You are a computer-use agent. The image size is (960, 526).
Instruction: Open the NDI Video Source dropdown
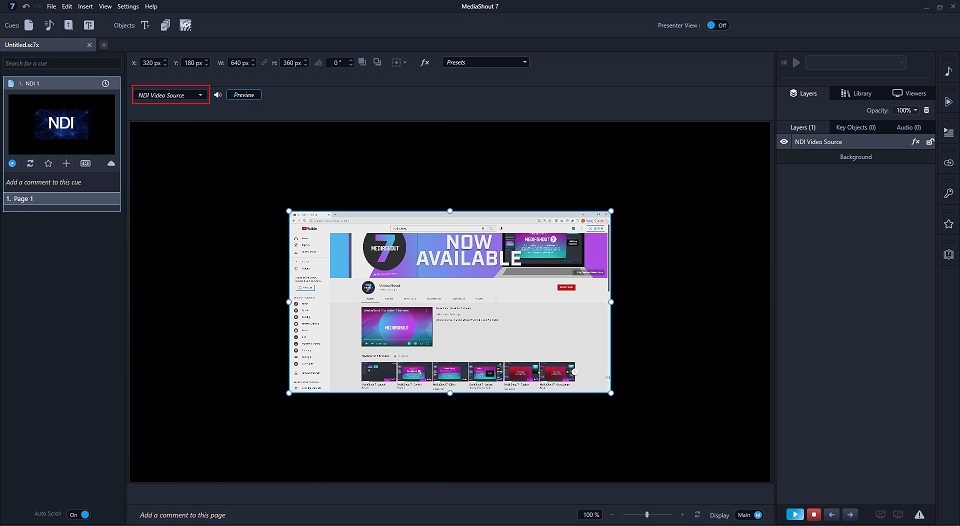(171, 95)
